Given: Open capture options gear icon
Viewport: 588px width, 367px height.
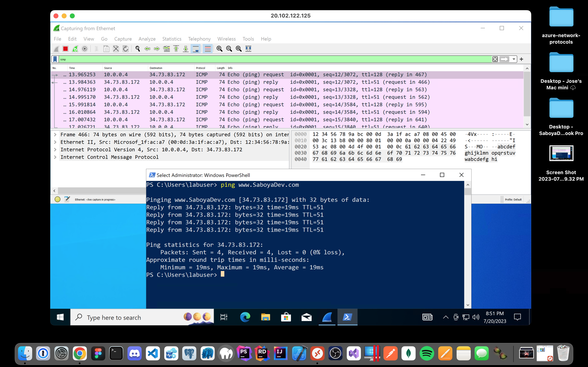Looking at the screenshot, I should tap(85, 49).
